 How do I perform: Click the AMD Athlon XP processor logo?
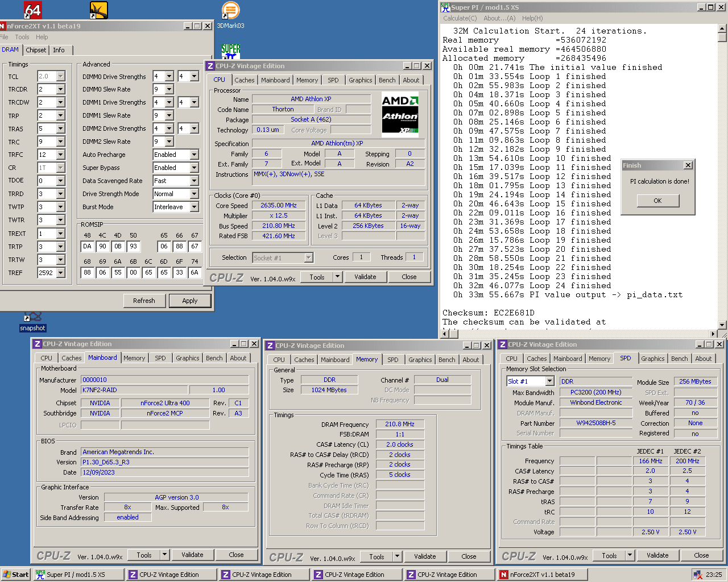click(x=400, y=114)
